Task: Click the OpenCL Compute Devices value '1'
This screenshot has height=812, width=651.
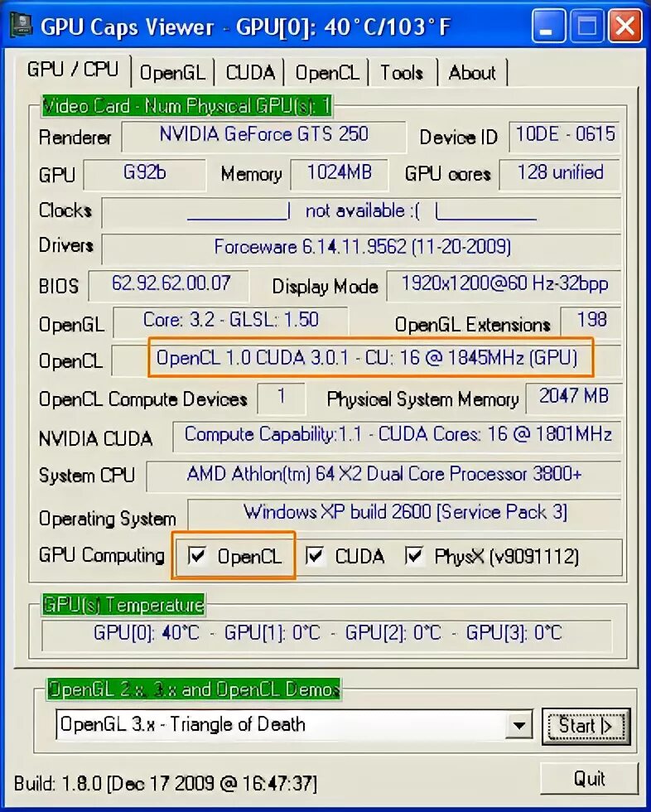Action: [x=281, y=398]
